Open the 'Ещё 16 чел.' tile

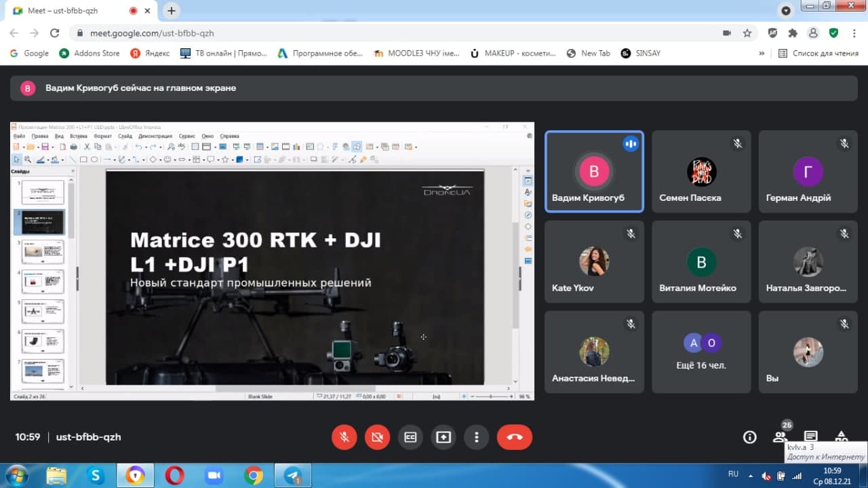tap(701, 352)
